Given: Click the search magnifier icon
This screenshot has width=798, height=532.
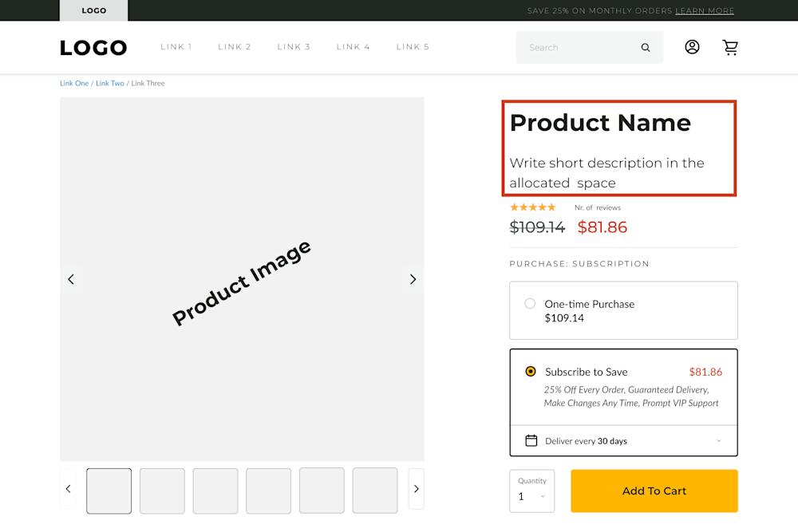Looking at the screenshot, I should (646, 48).
